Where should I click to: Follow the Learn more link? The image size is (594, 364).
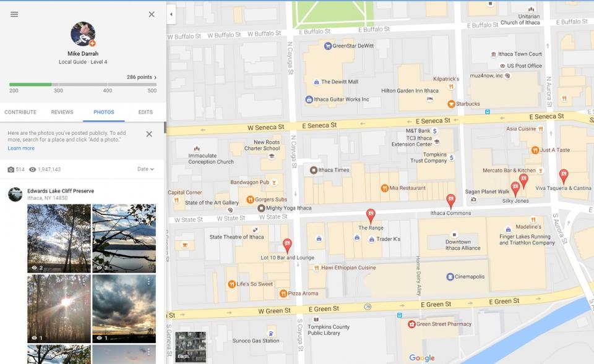coord(21,148)
